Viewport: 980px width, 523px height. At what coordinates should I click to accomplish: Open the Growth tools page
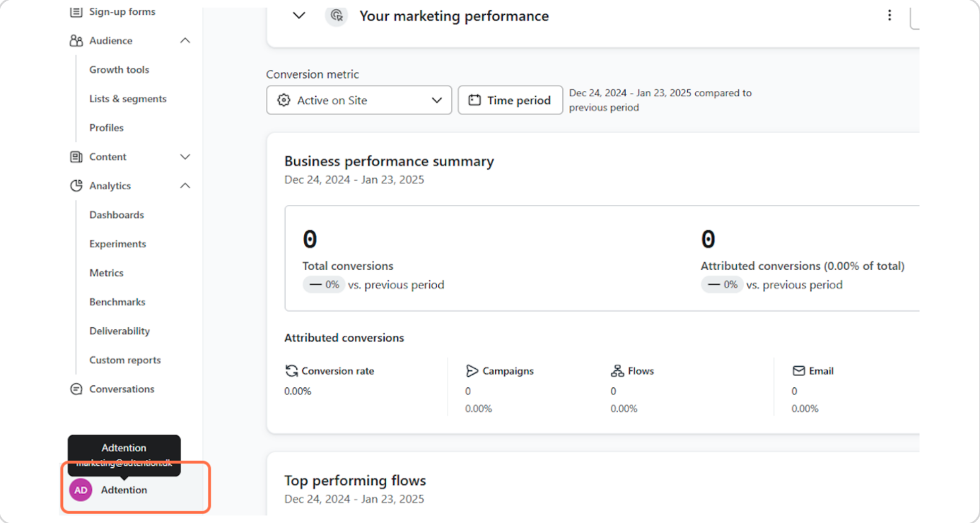(119, 70)
